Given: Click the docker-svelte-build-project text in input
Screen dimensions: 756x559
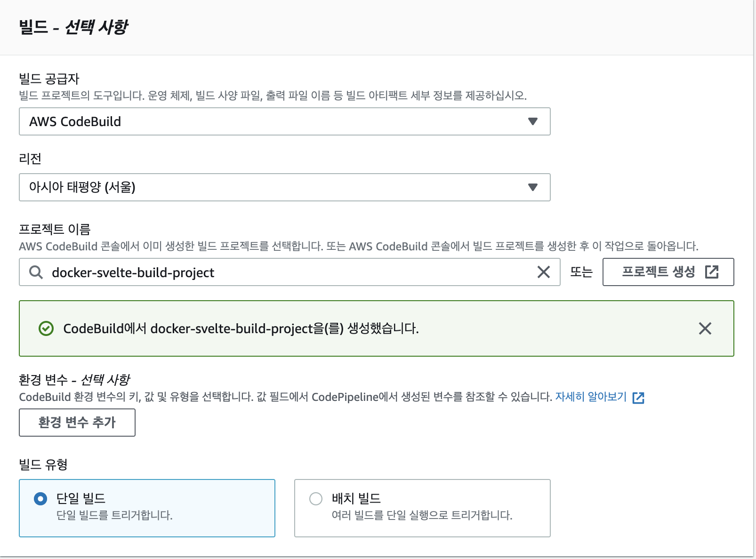Looking at the screenshot, I should [133, 272].
